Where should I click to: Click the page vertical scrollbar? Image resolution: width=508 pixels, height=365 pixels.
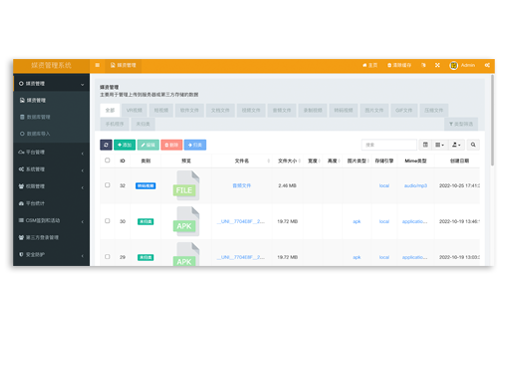tap(492, 120)
